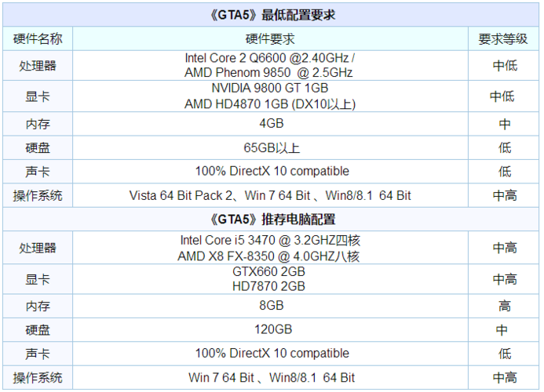Click the 《GTA5》推荐电脑配置 section title
Image resolution: width=544 pixels, height=392 pixels.
tap(270, 219)
